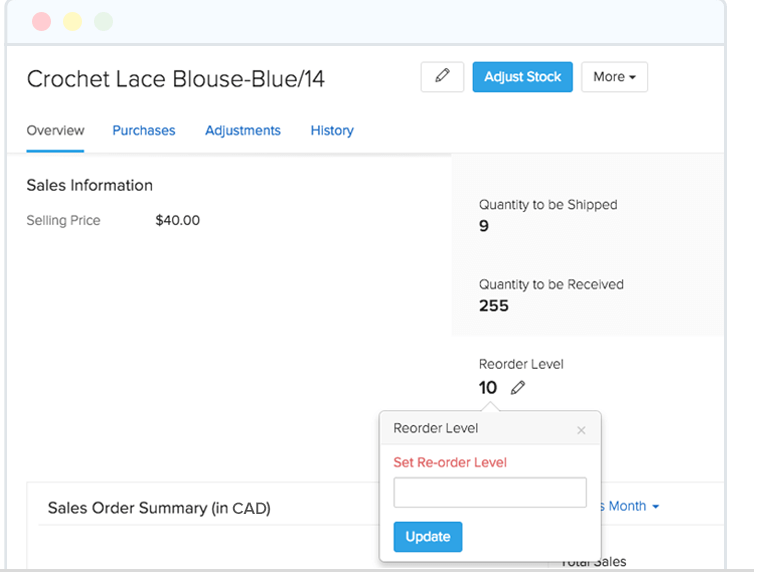Click the green maximize window button
Screen dimensions: 775x575
tap(103, 21)
